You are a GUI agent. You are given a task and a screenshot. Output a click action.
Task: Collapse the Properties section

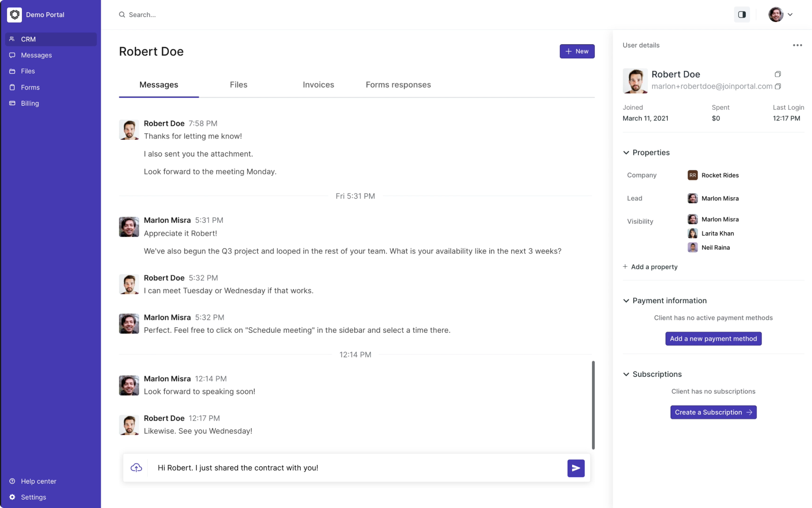point(626,153)
